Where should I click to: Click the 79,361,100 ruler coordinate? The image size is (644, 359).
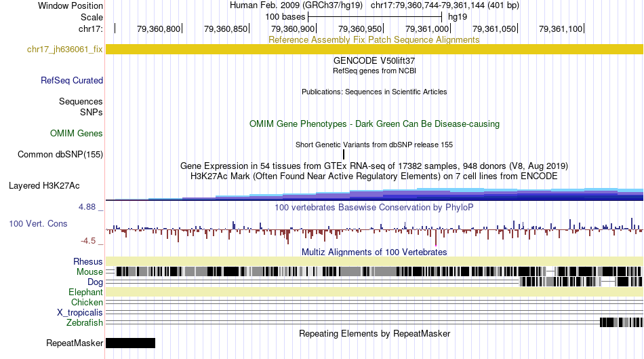pos(561,29)
